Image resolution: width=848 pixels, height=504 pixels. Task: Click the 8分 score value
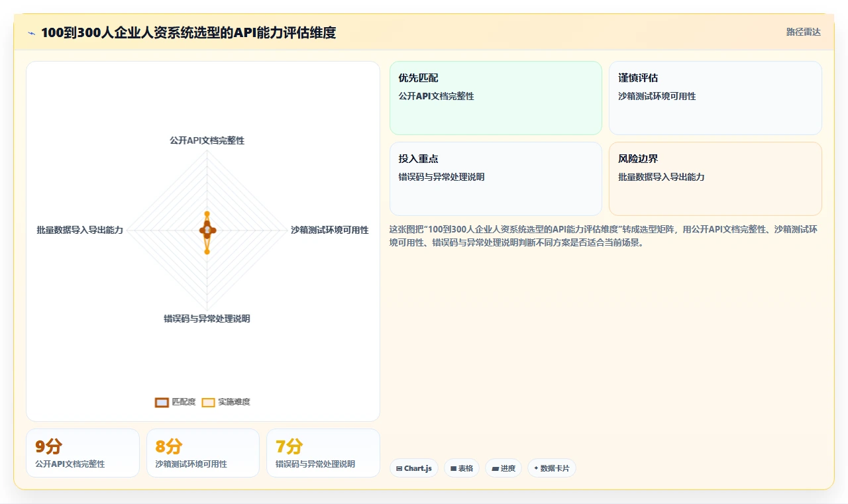click(169, 446)
